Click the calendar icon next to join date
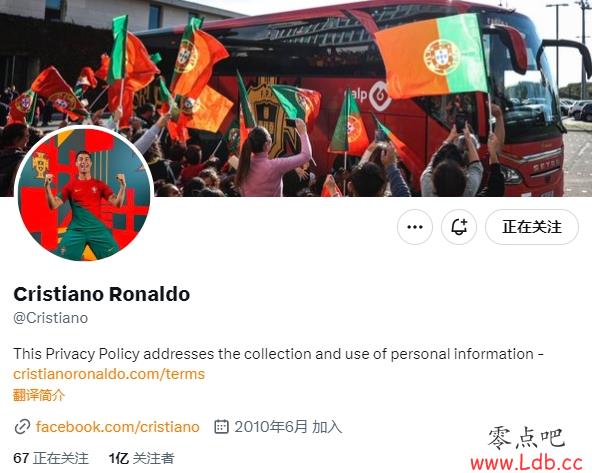 pos(221,427)
